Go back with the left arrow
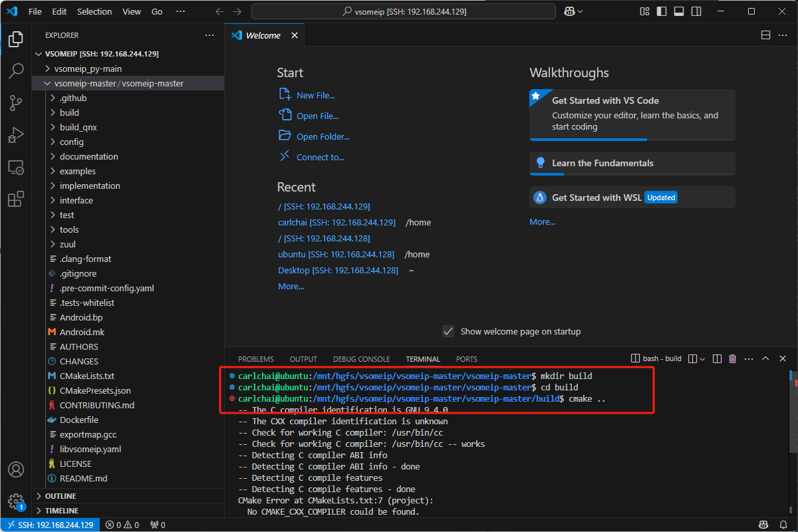The width and height of the screenshot is (798, 532). click(220, 11)
